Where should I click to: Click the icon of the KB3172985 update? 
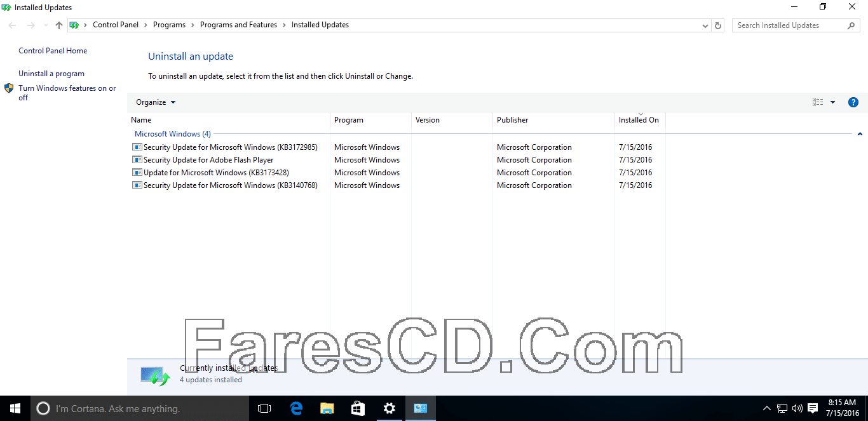(137, 147)
